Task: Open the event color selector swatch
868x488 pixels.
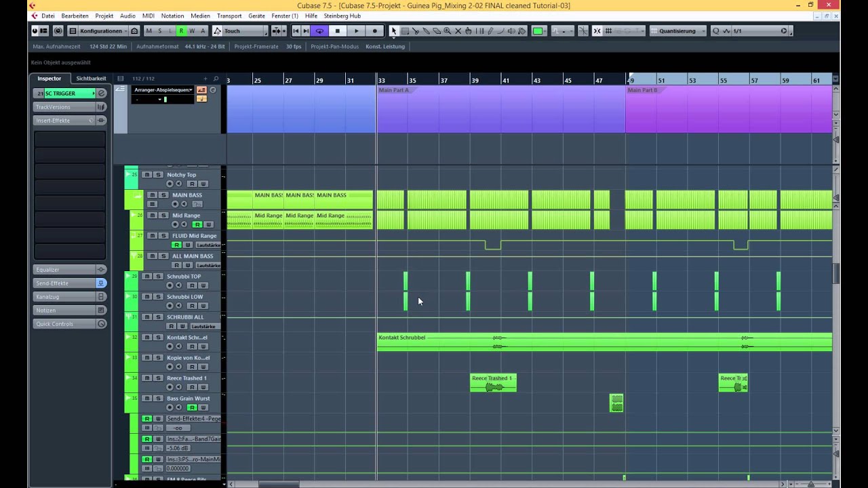Action: click(538, 31)
